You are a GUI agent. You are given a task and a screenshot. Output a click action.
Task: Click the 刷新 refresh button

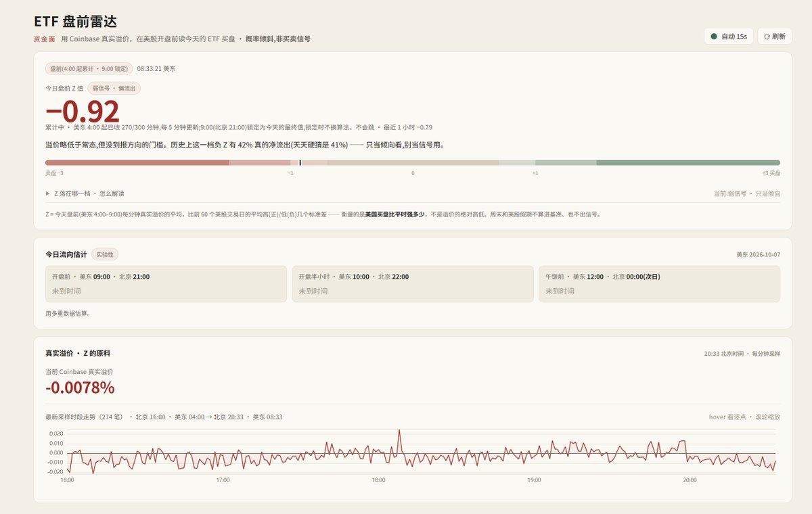775,37
